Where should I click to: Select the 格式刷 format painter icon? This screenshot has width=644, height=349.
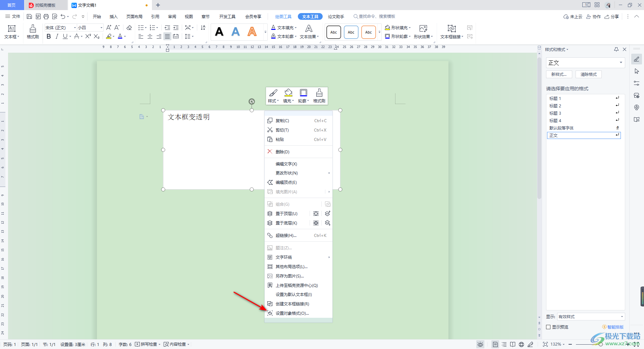point(32,32)
